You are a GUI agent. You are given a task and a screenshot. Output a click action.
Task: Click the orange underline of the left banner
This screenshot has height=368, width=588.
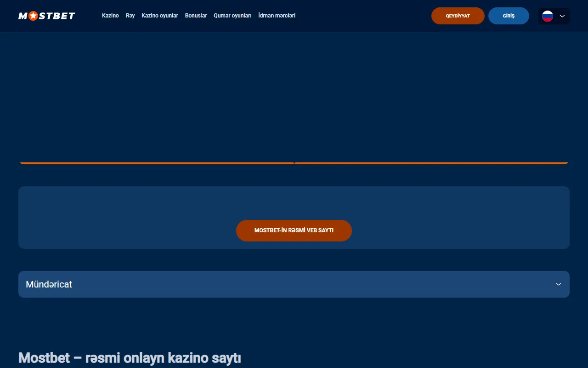click(156, 163)
